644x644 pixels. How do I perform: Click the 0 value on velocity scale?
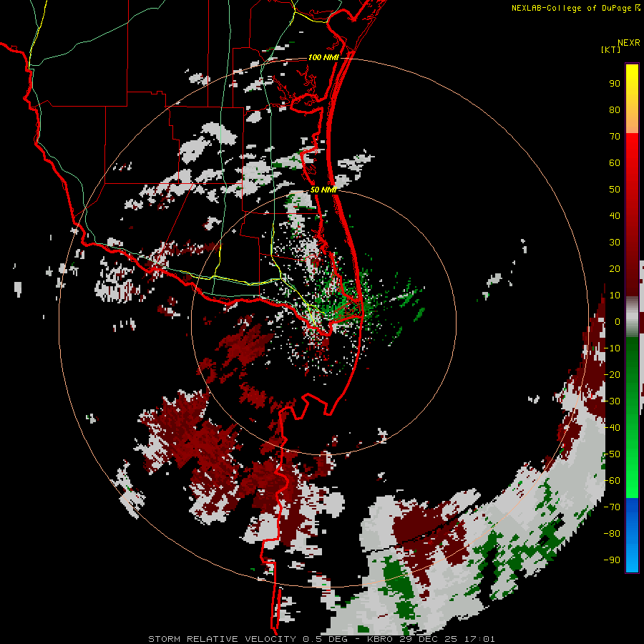tap(618, 321)
